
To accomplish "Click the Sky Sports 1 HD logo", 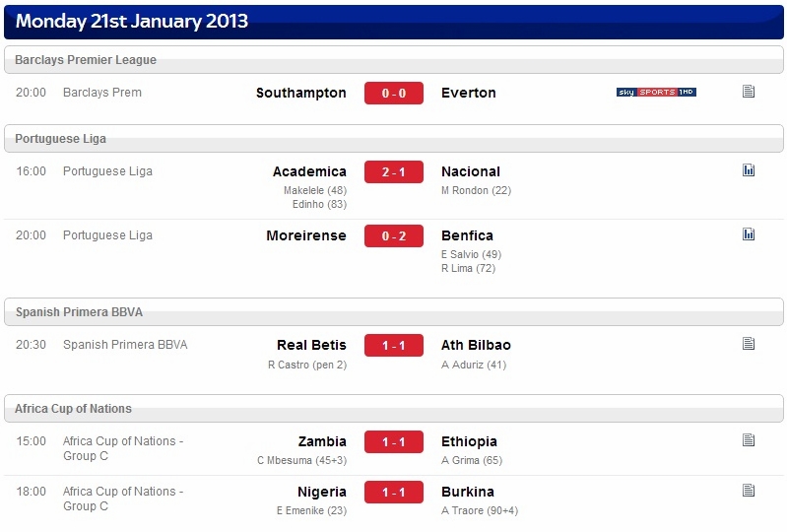I will 656,92.
